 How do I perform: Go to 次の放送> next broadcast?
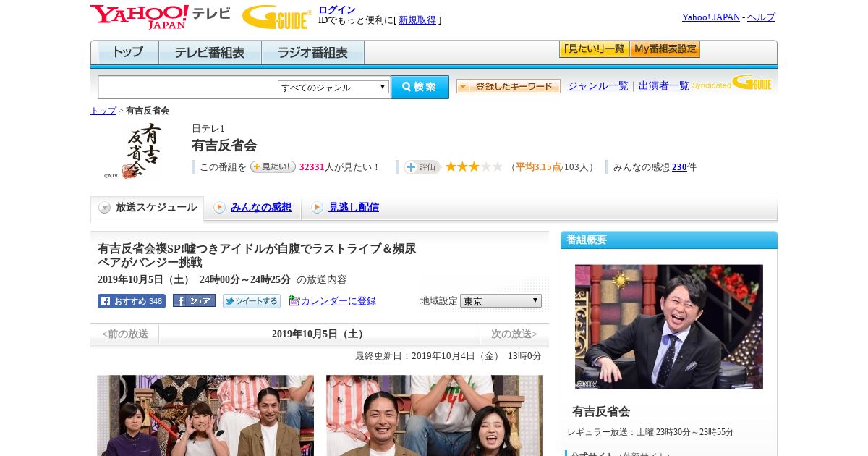[x=514, y=334]
